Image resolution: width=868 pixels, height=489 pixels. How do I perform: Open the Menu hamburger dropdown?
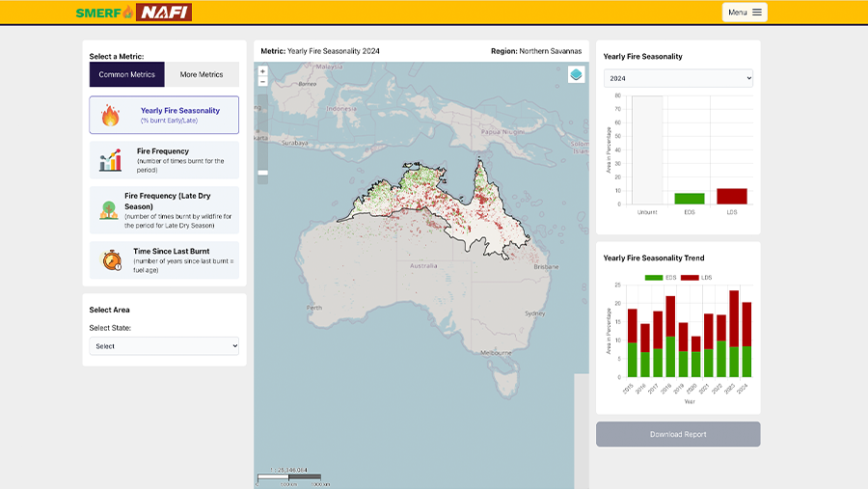(745, 13)
